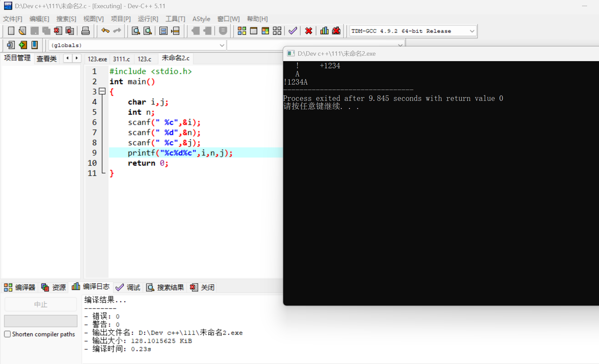Open the 工具[T] menu
Viewport: 599px width, 364px height.
coord(175,19)
